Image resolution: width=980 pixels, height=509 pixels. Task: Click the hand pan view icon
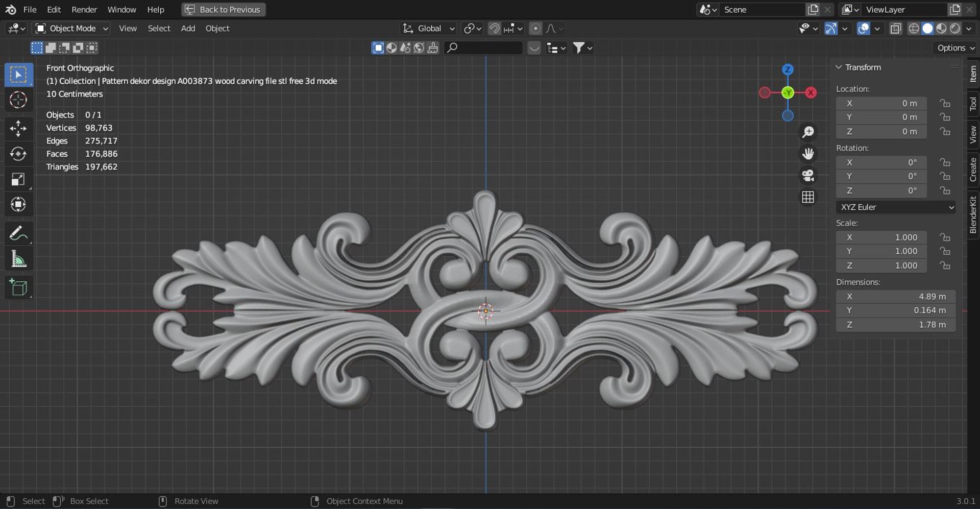coord(808,154)
